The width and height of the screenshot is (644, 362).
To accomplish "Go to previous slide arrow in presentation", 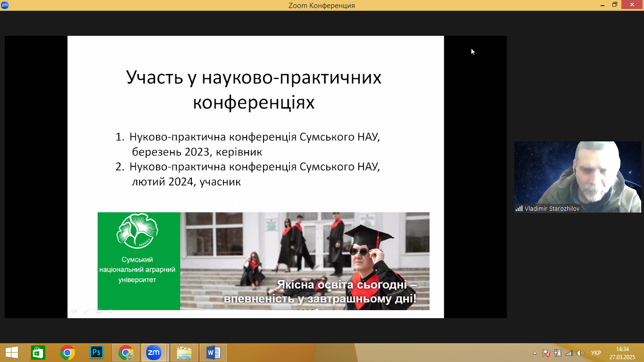I will click(x=74, y=311).
